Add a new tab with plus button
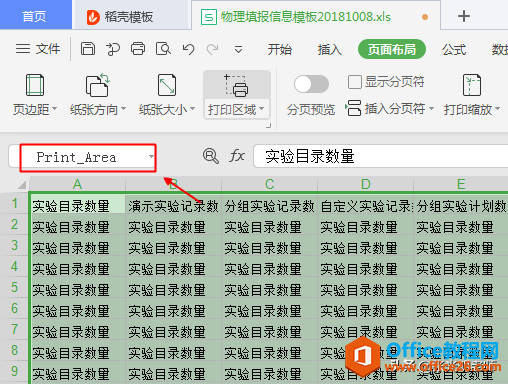Screen dimensions: 508x384 click(x=464, y=16)
